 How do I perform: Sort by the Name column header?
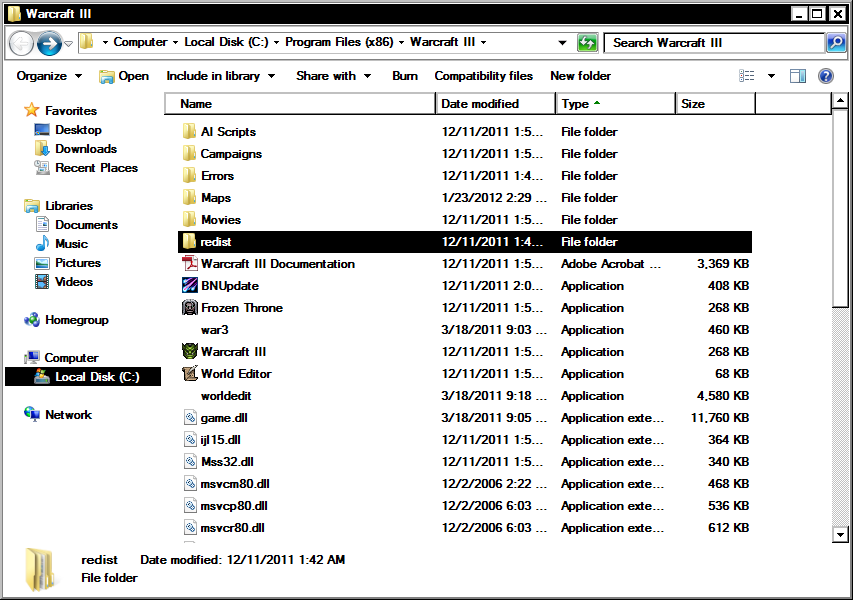(300, 103)
